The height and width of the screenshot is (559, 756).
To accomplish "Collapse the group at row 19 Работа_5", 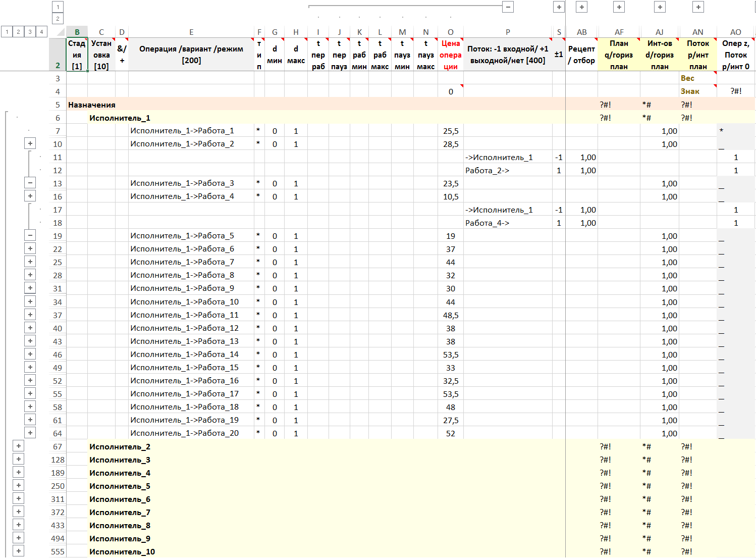I will (x=30, y=235).
